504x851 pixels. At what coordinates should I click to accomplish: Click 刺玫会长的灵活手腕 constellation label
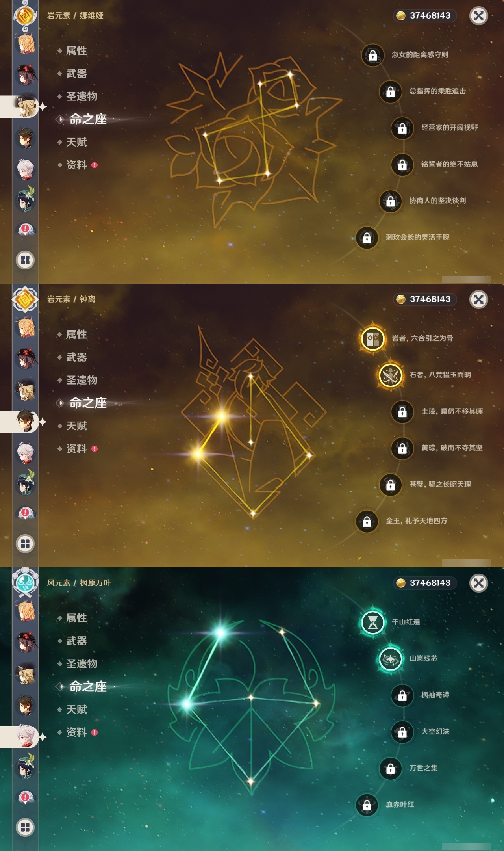pos(417,237)
